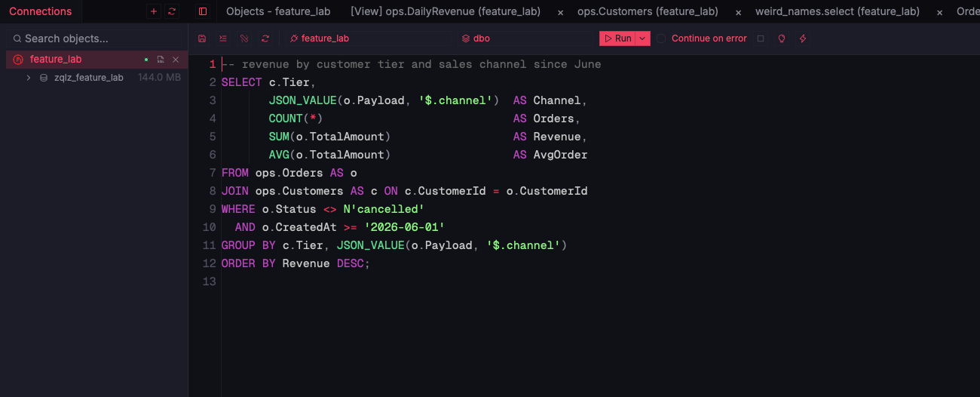This screenshot has width=980, height=397.
Task: Open the Run button dropdown arrow
Action: coord(642,38)
